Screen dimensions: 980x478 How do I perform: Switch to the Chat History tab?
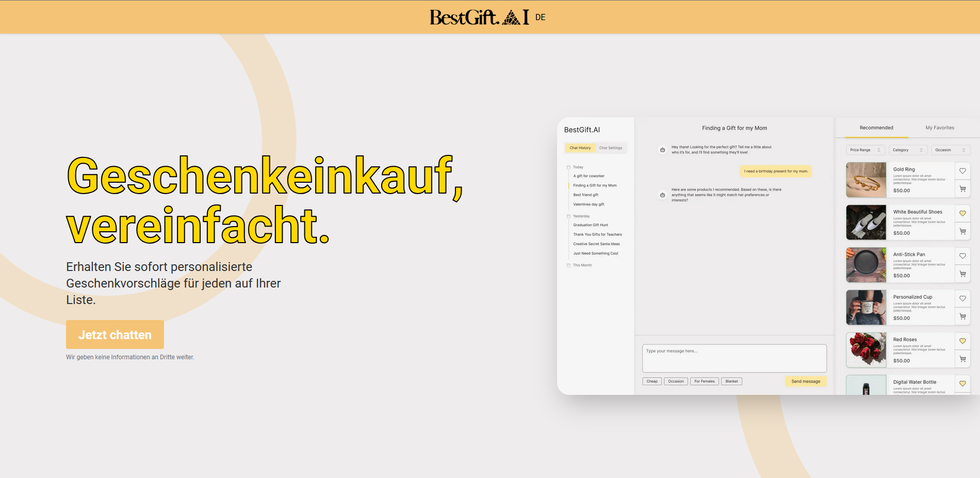pos(580,148)
